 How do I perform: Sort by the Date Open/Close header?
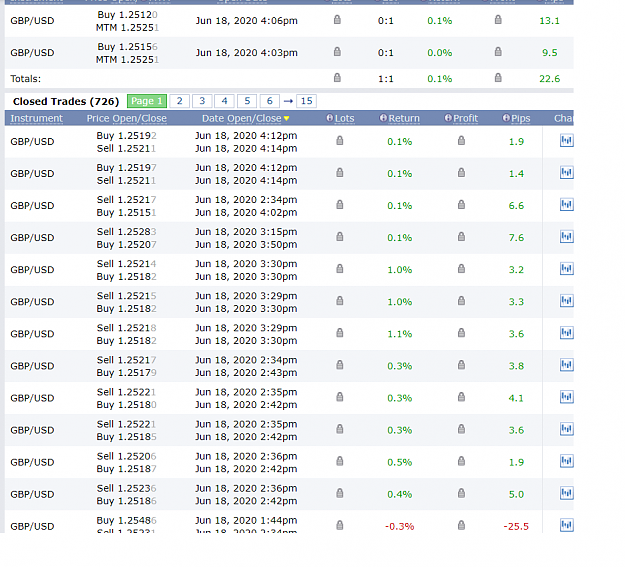click(242, 118)
